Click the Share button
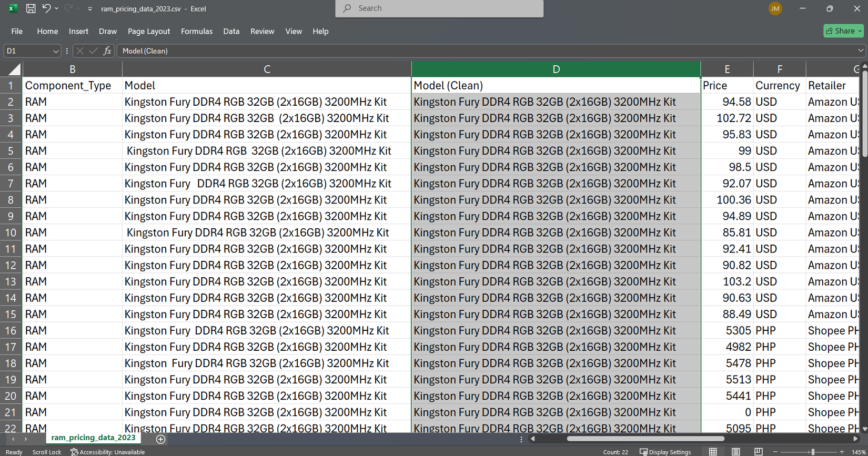Image resolution: width=868 pixels, height=456 pixels. pos(843,31)
